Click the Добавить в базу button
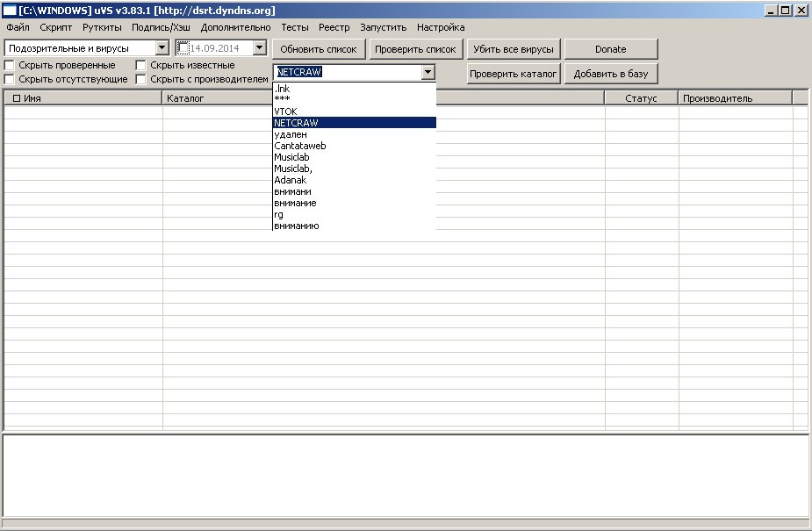 tap(611, 74)
